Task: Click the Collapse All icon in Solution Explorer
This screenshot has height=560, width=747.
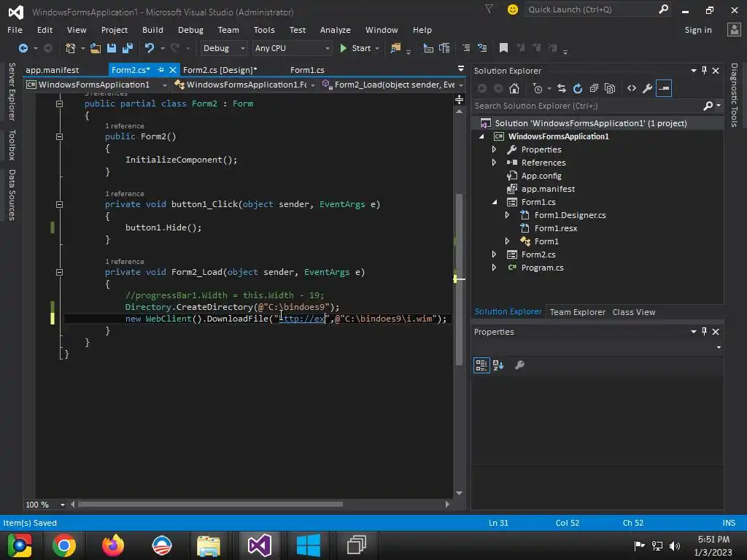Action: [x=594, y=88]
